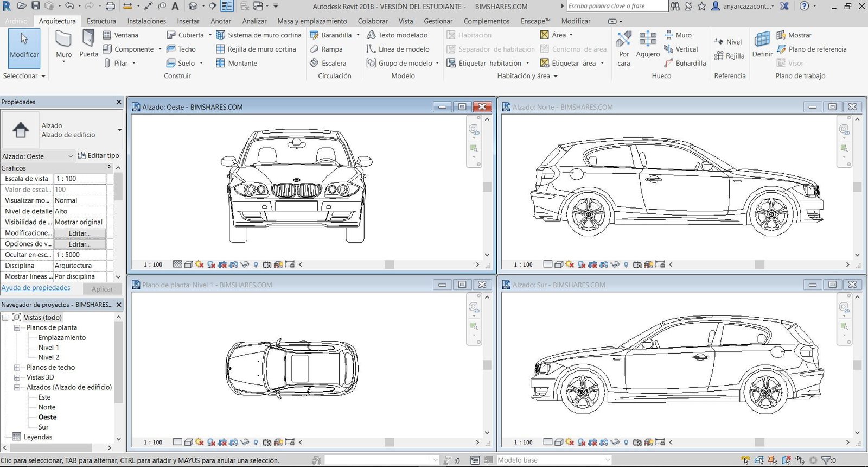Select Norte elevation in project browser
The width and height of the screenshot is (868, 467).
[47, 407]
